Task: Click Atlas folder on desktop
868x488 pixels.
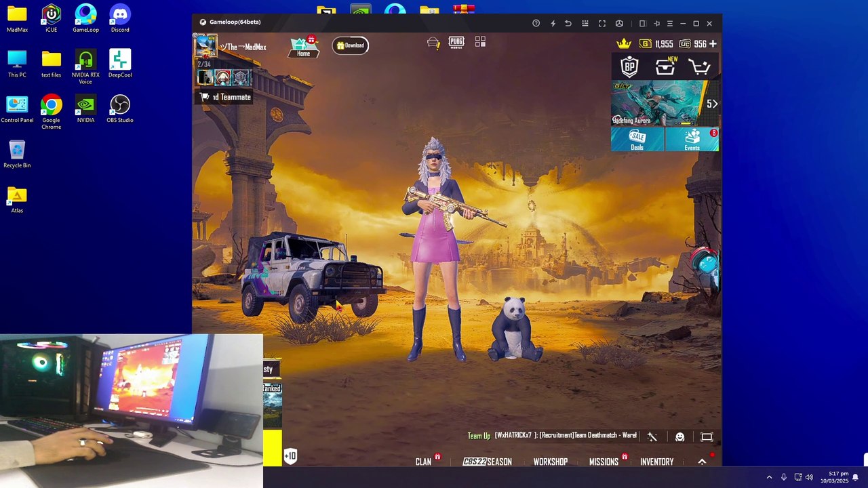Action: [x=17, y=199]
